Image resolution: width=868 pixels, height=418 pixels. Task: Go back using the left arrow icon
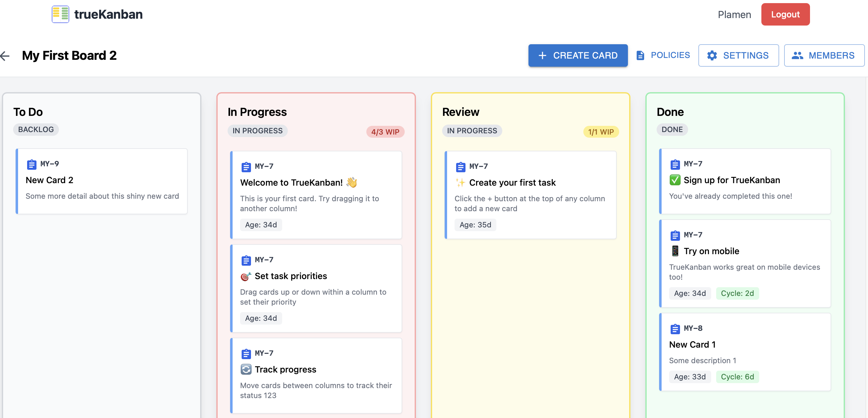point(5,55)
